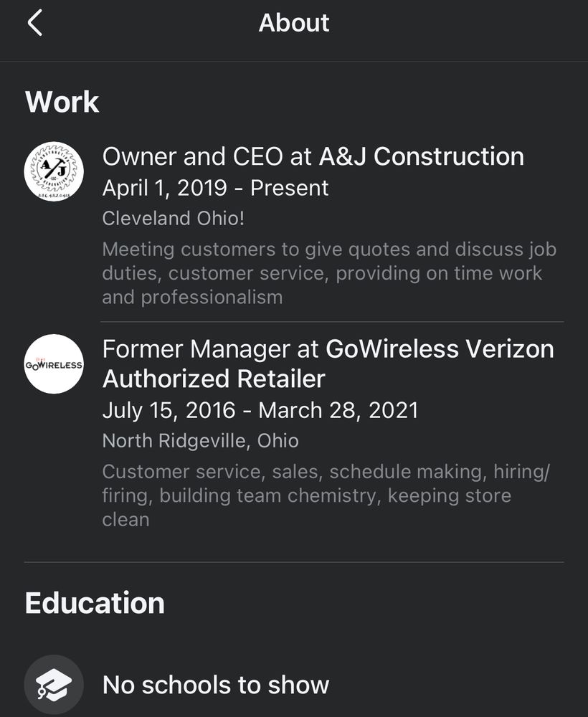Open the GoWireless Verizon Authorized Retailer link
The height and width of the screenshot is (717, 588).
point(440,349)
